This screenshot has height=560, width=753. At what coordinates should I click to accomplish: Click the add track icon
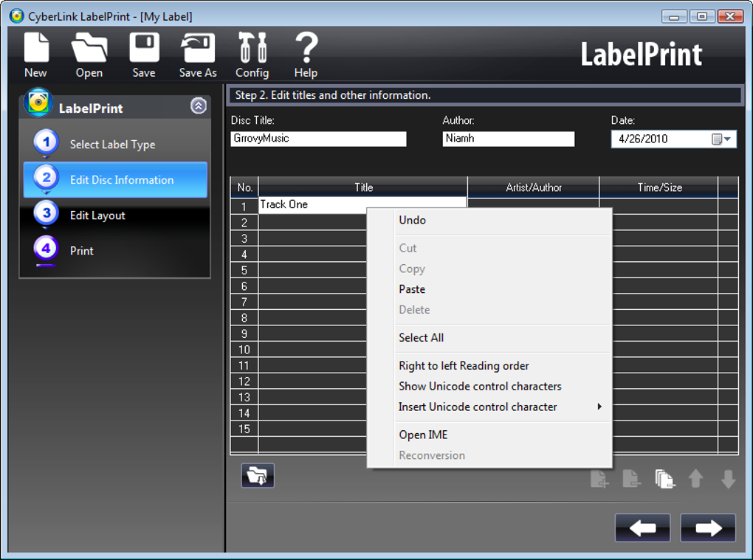tap(599, 479)
